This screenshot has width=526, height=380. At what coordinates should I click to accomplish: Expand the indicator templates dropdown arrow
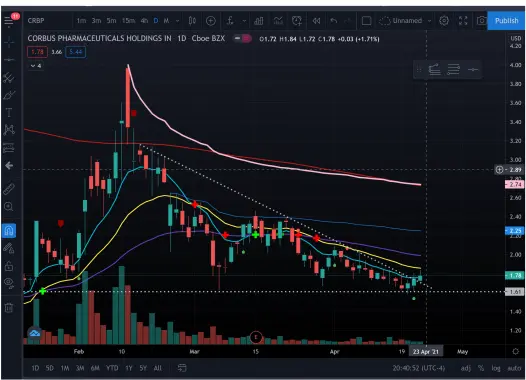pyautogui.click(x=244, y=21)
